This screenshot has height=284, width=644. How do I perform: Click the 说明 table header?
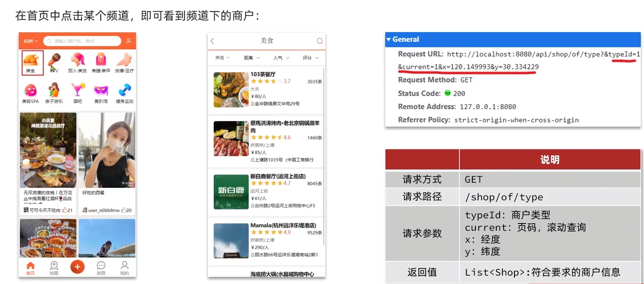tap(550, 160)
